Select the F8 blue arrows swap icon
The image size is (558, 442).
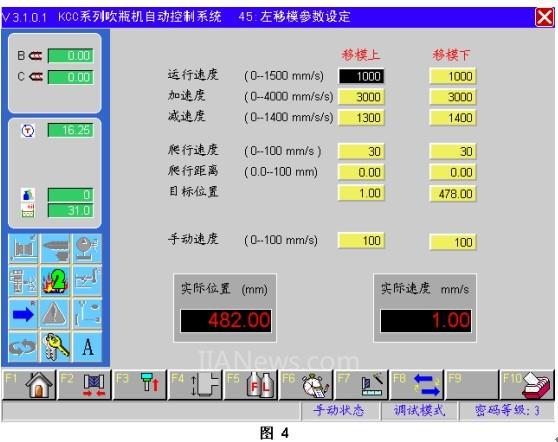coord(417,385)
